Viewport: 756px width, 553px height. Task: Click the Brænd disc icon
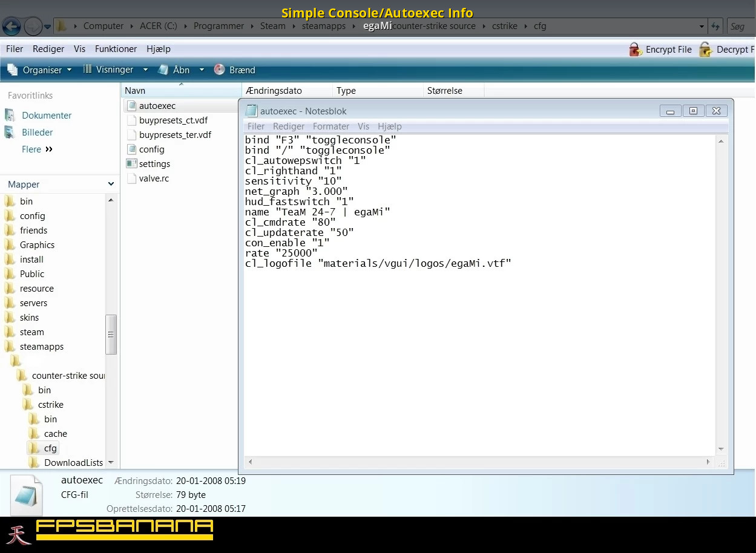point(220,70)
